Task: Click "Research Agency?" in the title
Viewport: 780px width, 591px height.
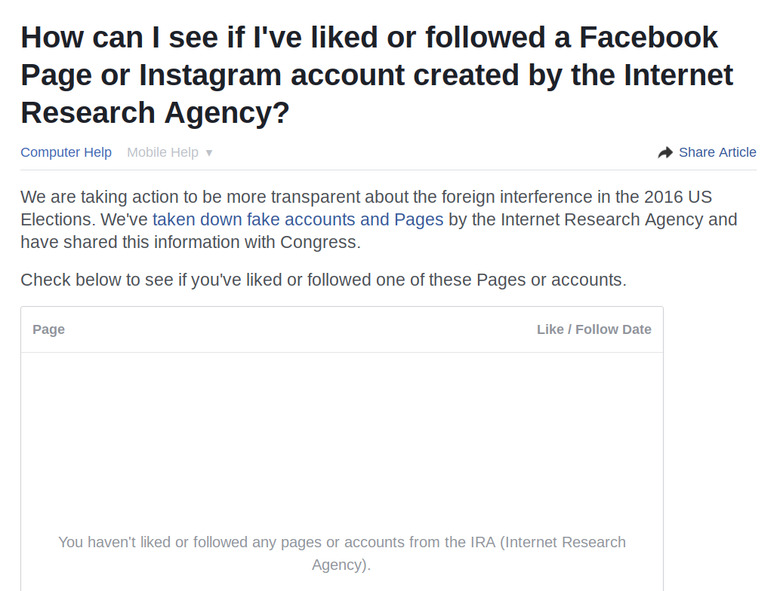Action: (x=155, y=112)
